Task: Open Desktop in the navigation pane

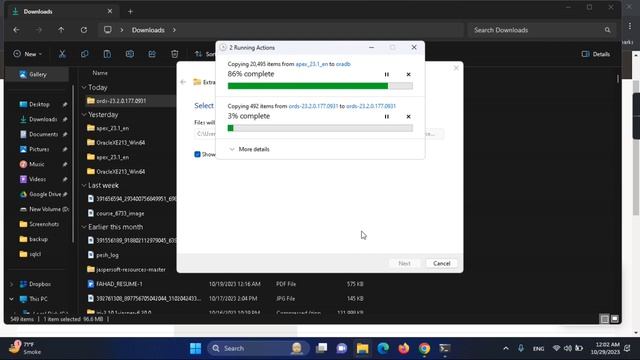Action: pyautogui.click(x=39, y=104)
